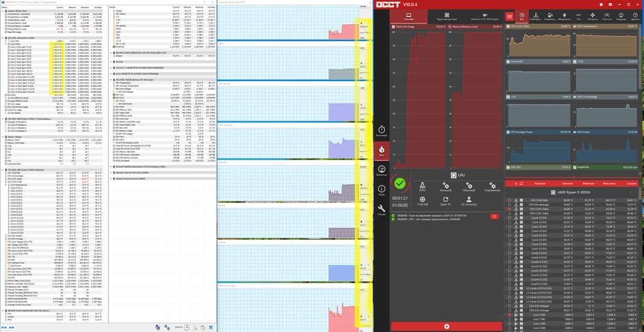Click the Average column header in HWiNFO's left pane
Viewport: 644px width, 332px height.
click(x=98, y=8)
